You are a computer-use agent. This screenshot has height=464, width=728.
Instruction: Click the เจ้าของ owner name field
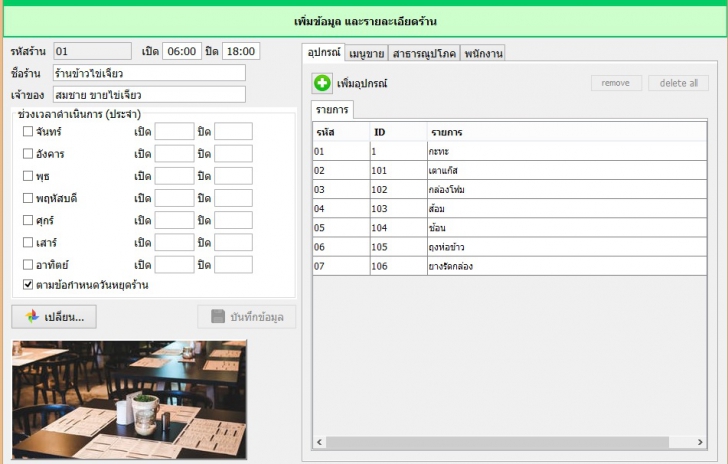click(149, 95)
